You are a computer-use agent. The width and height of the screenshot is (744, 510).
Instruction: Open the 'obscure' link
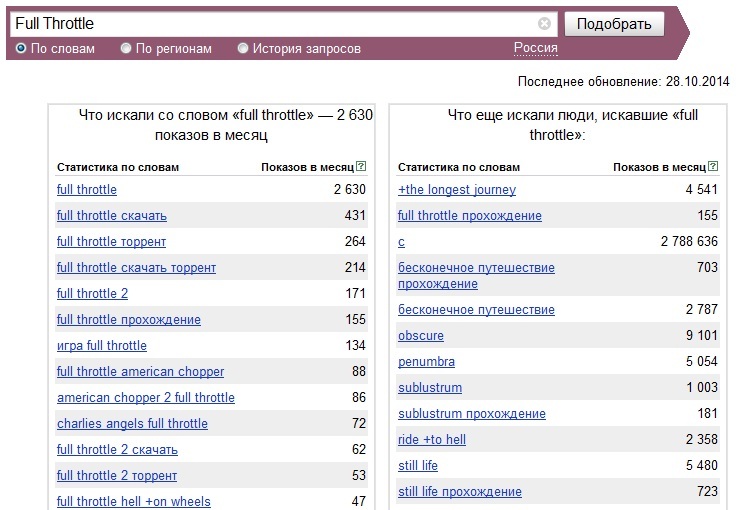421,336
